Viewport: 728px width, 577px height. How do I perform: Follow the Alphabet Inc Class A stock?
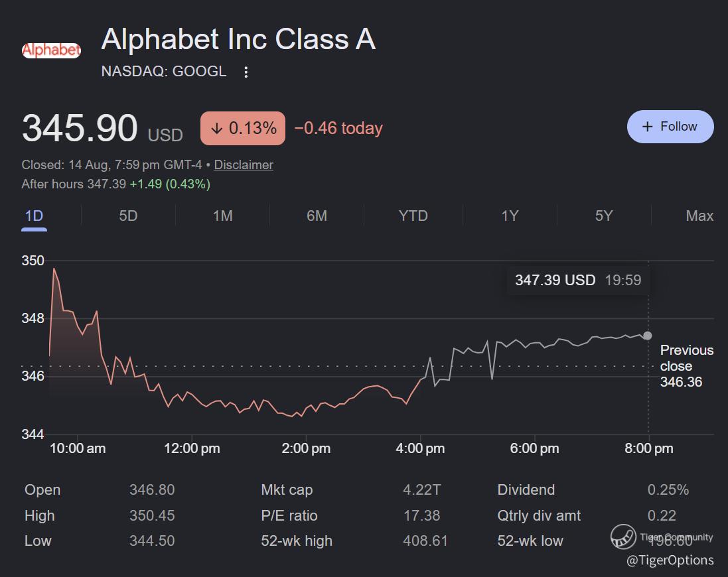pos(670,127)
